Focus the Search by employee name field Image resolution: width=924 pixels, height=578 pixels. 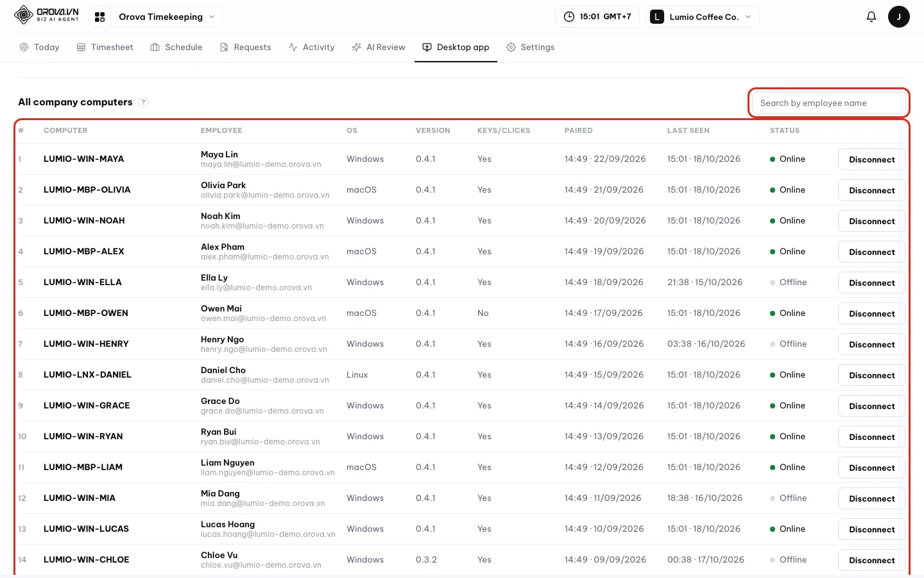pos(828,103)
